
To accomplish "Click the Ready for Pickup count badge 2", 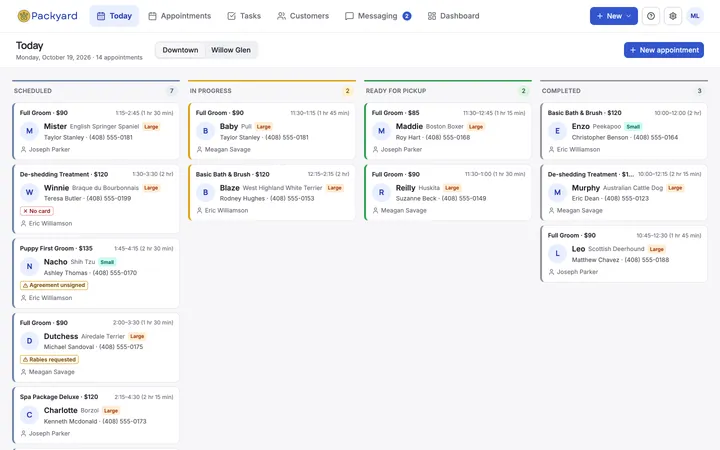I will pyautogui.click(x=523, y=91).
